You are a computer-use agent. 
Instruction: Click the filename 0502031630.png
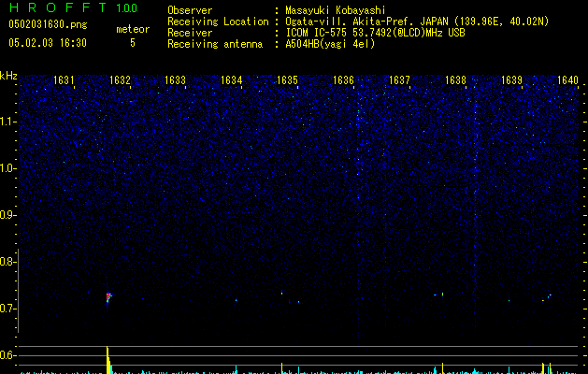click(48, 24)
